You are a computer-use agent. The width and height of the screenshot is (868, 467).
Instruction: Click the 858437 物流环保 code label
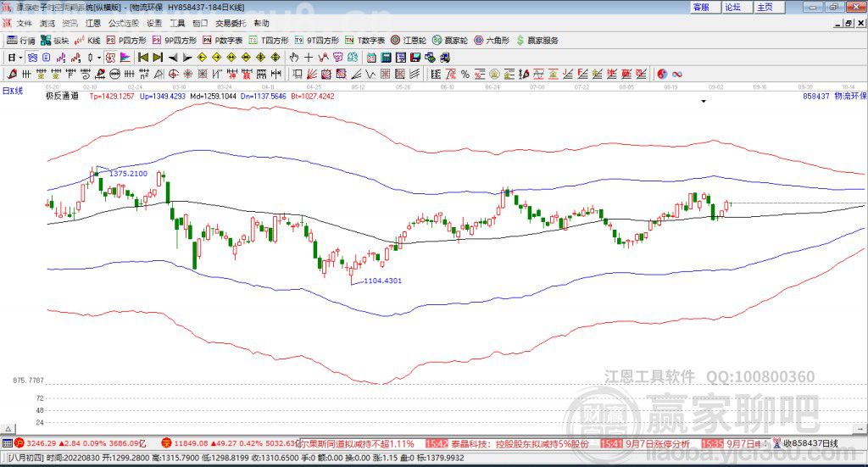point(835,96)
